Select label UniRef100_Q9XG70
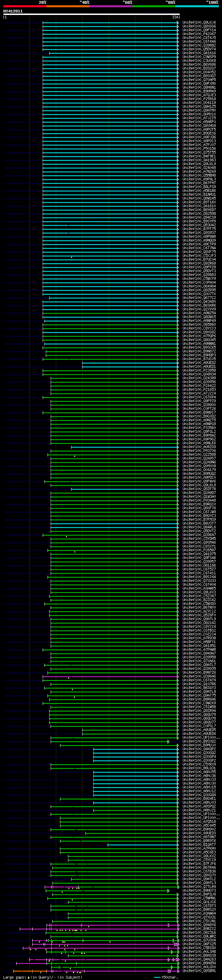 click(199, 875)
